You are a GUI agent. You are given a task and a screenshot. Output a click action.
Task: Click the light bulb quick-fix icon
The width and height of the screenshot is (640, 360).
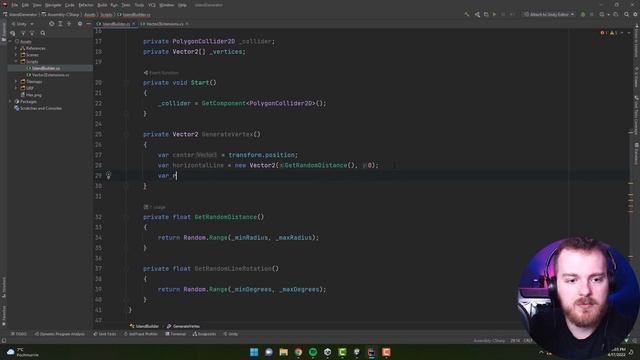[109, 176]
